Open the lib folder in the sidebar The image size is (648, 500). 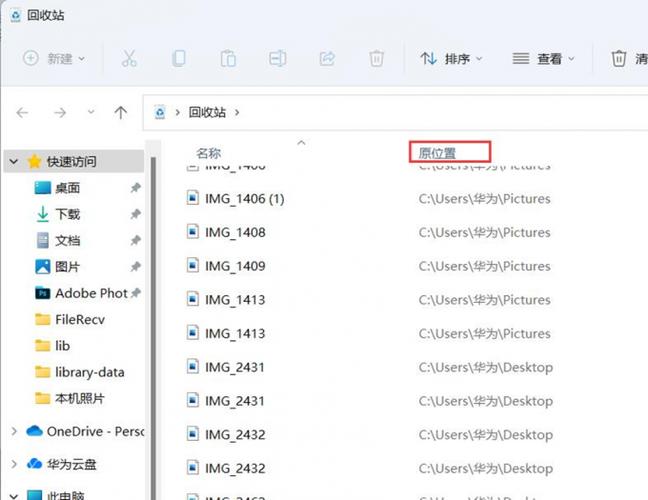[62, 346]
